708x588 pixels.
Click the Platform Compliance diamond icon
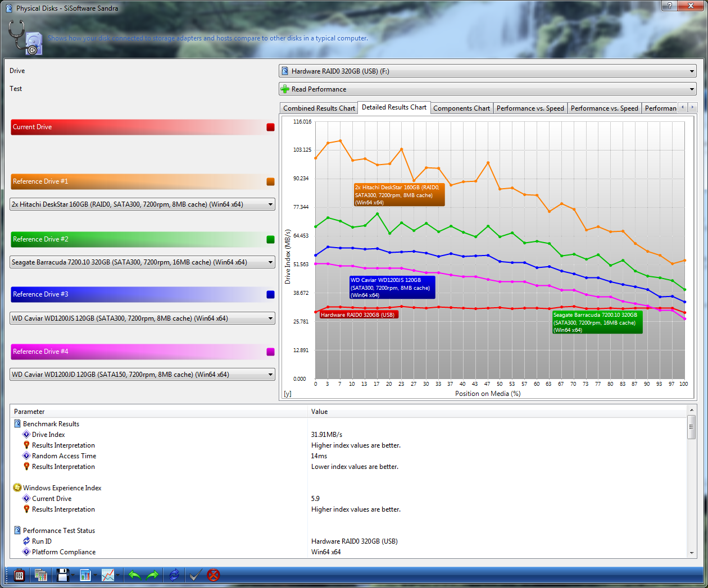(26, 552)
